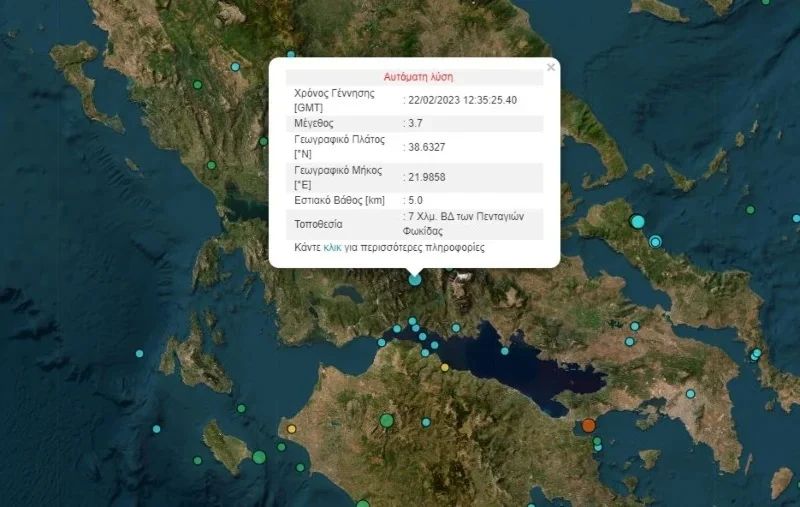Select cyan marker in open sea west of Kefalonia
The height and width of the screenshot is (507, 800).
(x=139, y=353)
